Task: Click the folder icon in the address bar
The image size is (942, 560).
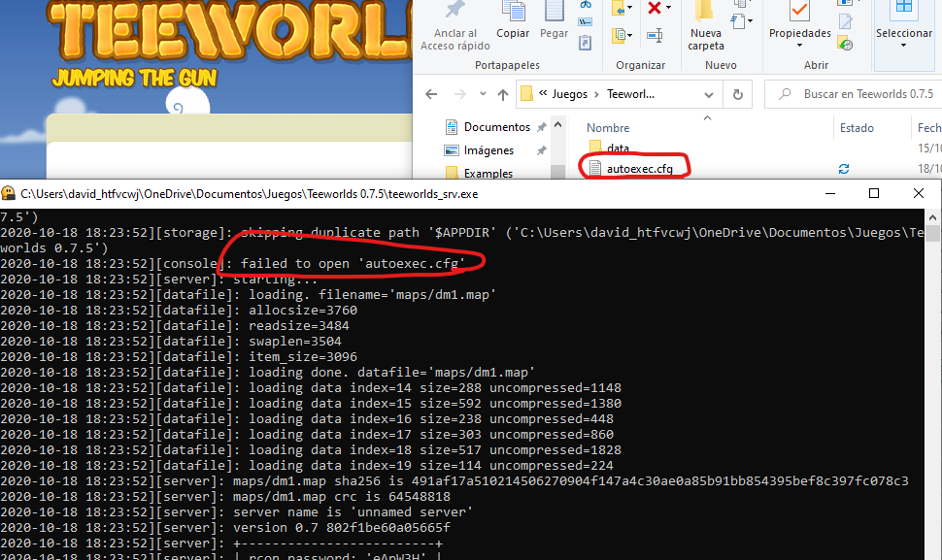Action: (527, 93)
